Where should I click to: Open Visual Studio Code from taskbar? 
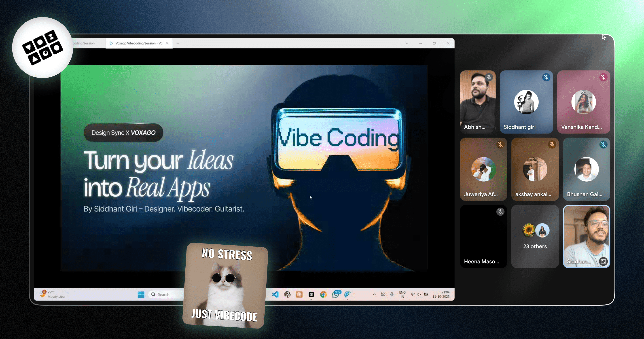pos(275,294)
